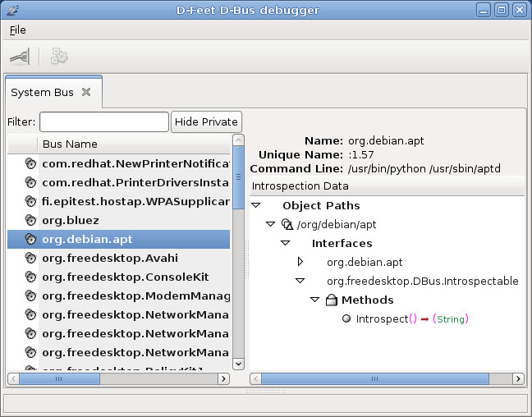The height and width of the screenshot is (417, 532).
Task: Click bus list horizontal scroll right arrow
Action: point(223,378)
